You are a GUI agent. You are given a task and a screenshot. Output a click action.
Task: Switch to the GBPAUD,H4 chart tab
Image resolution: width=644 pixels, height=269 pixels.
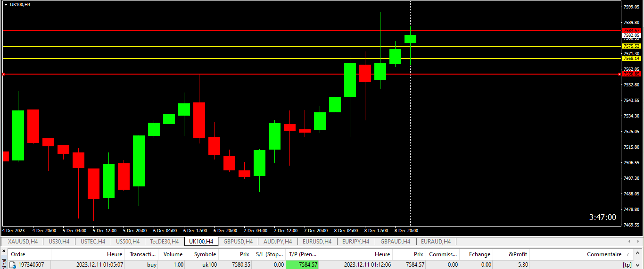click(395, 242)
